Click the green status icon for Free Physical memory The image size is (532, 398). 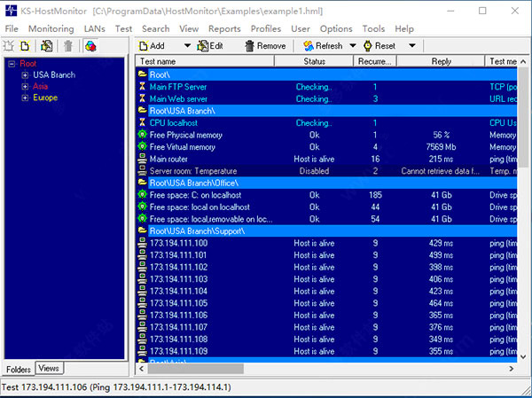coord(142,135)
